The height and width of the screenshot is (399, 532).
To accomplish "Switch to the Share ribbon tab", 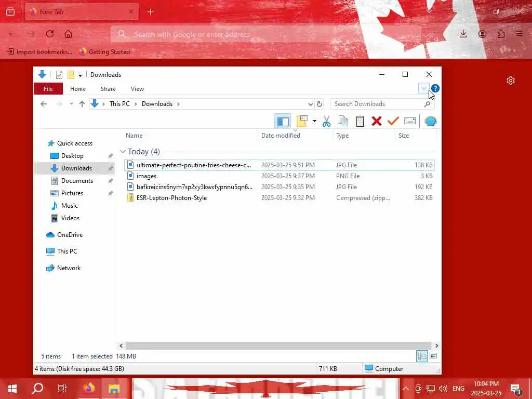I will click(x=108, y=88).
